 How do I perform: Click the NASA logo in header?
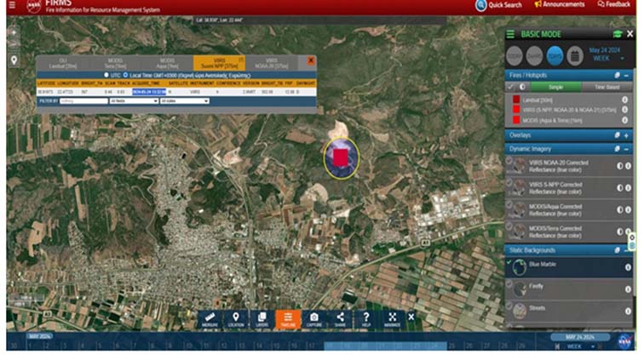pos(34,6)
